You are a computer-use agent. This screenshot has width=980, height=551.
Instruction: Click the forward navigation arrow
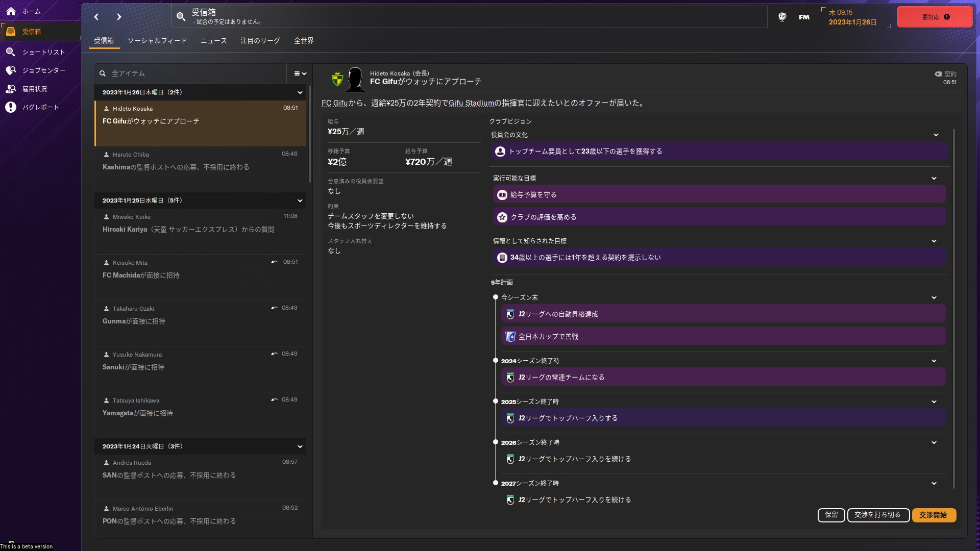[119, 17]
